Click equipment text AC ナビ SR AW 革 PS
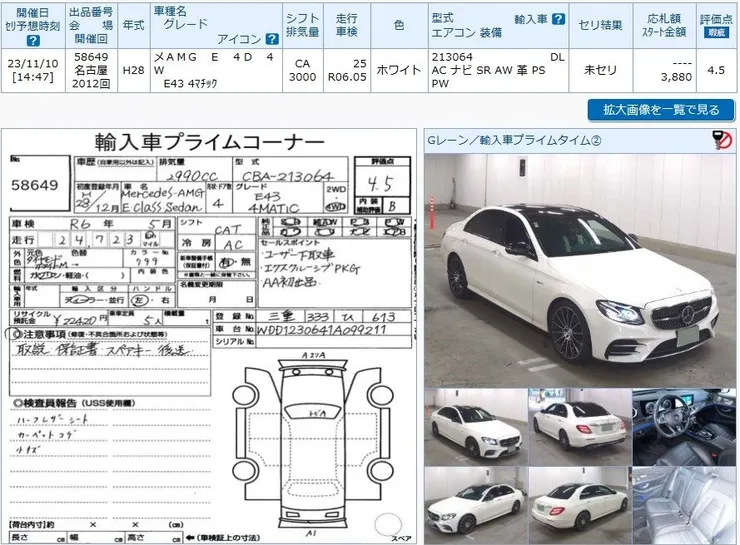The width and height of the screenshot is (740, 545). [488, 70]
